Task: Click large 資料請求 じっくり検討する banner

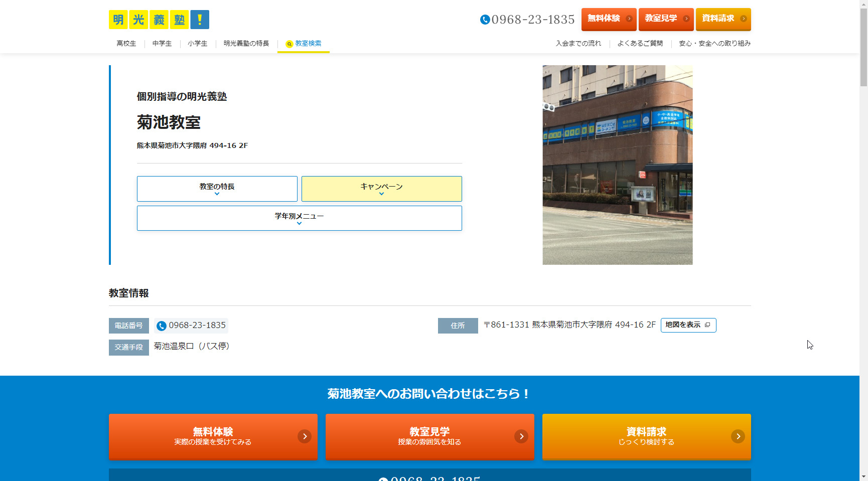Action: coord(647,436)
